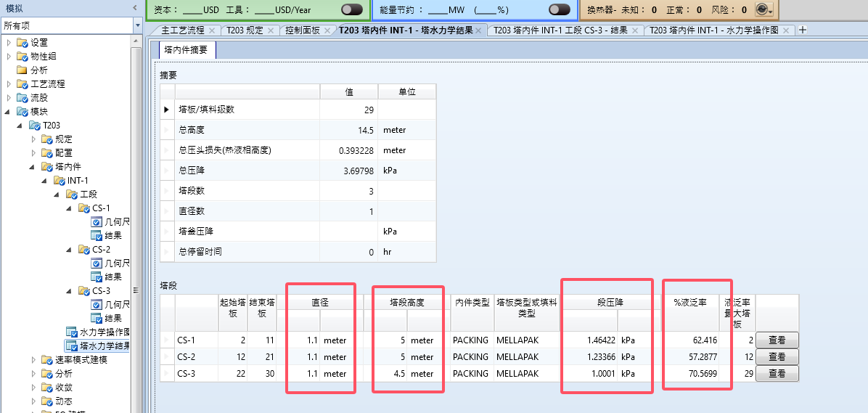Viewport: 868px width, 413px height.
Task: Add a new tab with plus button
Action: tap(803, 30)
